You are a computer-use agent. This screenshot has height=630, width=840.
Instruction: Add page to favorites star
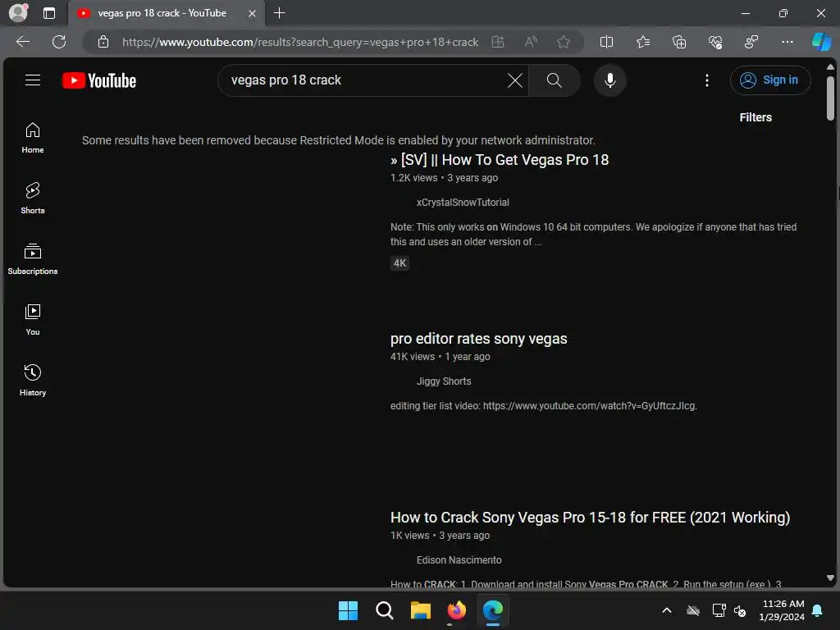[x=563, y=42]
